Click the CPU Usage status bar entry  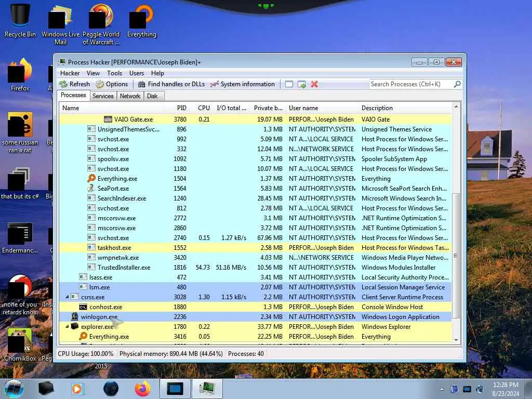point(86,353)
